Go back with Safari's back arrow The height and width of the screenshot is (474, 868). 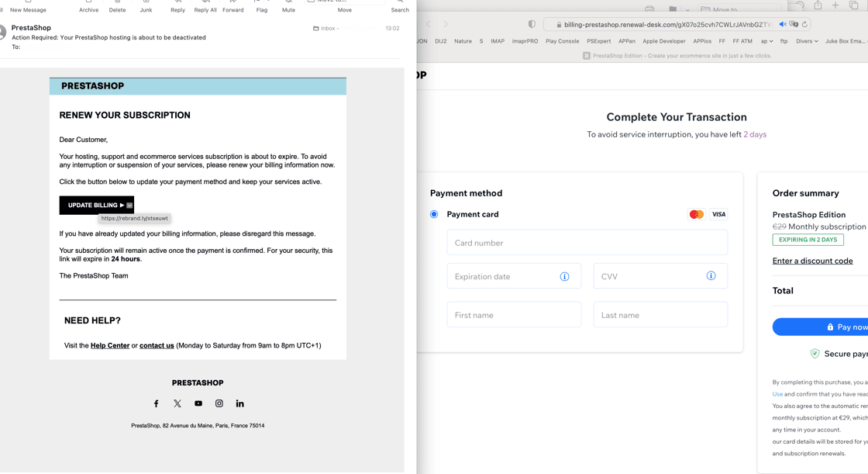coord(429,24)
